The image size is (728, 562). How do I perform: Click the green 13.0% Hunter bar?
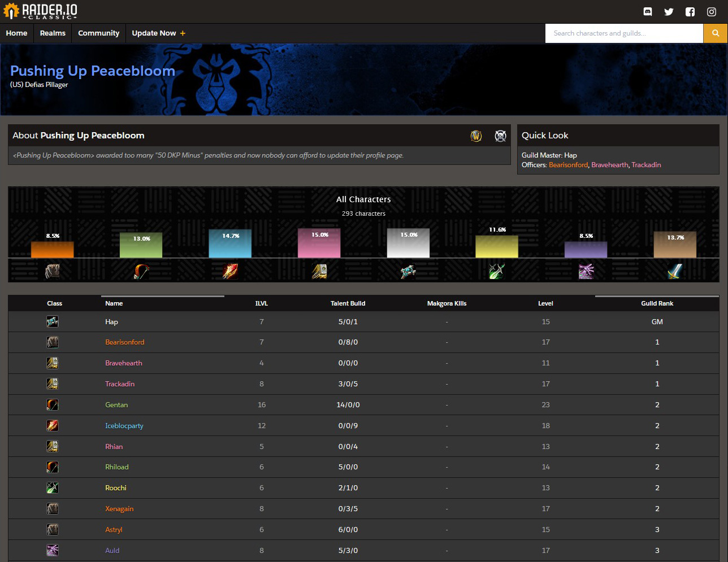(x=141, y=246)
